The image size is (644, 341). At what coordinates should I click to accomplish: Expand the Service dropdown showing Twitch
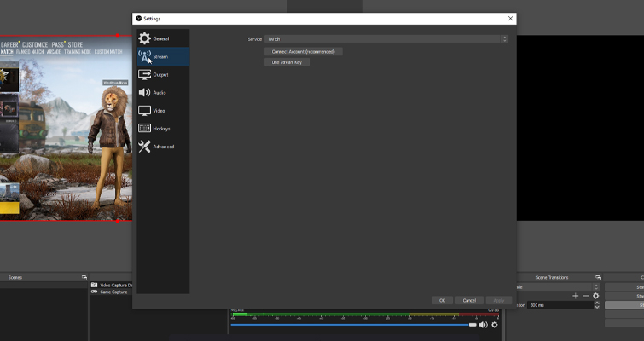coord(386,39)
